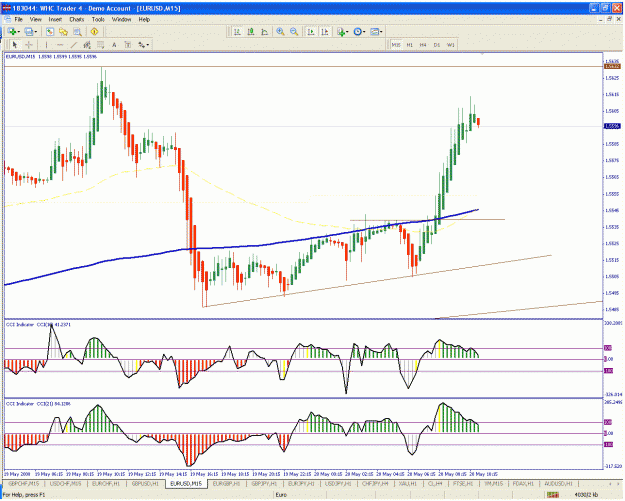The height and width of the screenshot is (501, 625).
Task: Open the View menu
Action: 35,19
